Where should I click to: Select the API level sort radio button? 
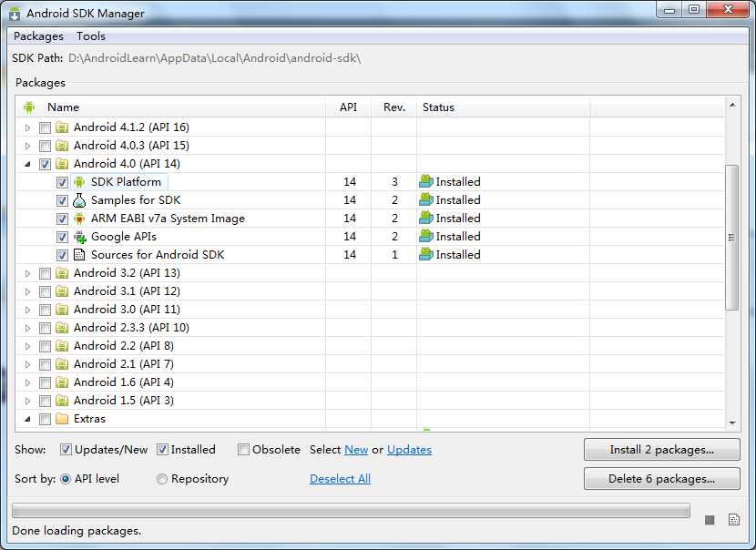pos(66,479)
